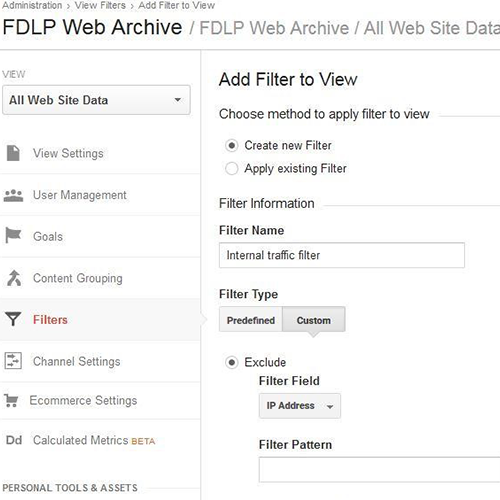The width and height of the screenshot is (500, 500).
Task: Click the Goals flag icon
Action: [x=13, y=236]
